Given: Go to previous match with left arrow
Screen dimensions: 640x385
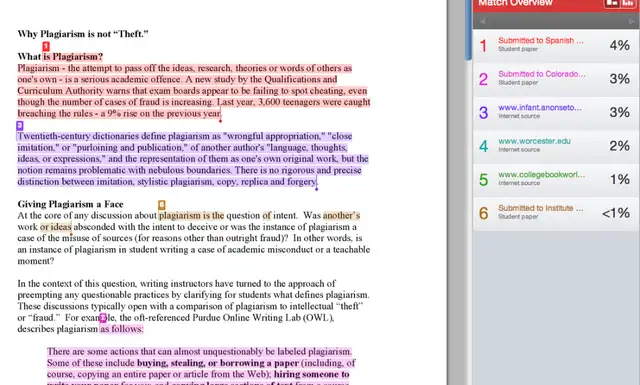Looking at the screenshot, I should point(483,21).
